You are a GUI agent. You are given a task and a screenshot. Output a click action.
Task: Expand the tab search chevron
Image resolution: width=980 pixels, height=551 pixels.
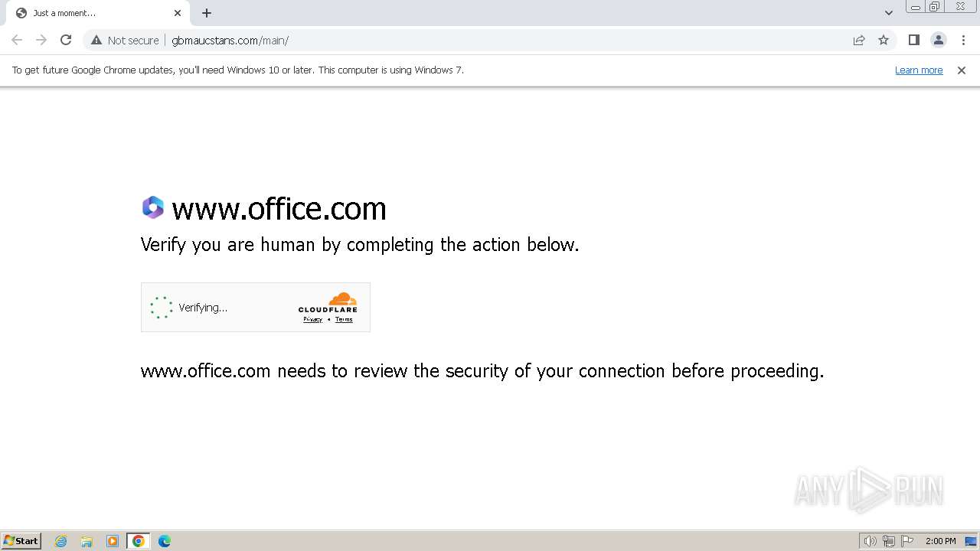[x=889, y=13]
